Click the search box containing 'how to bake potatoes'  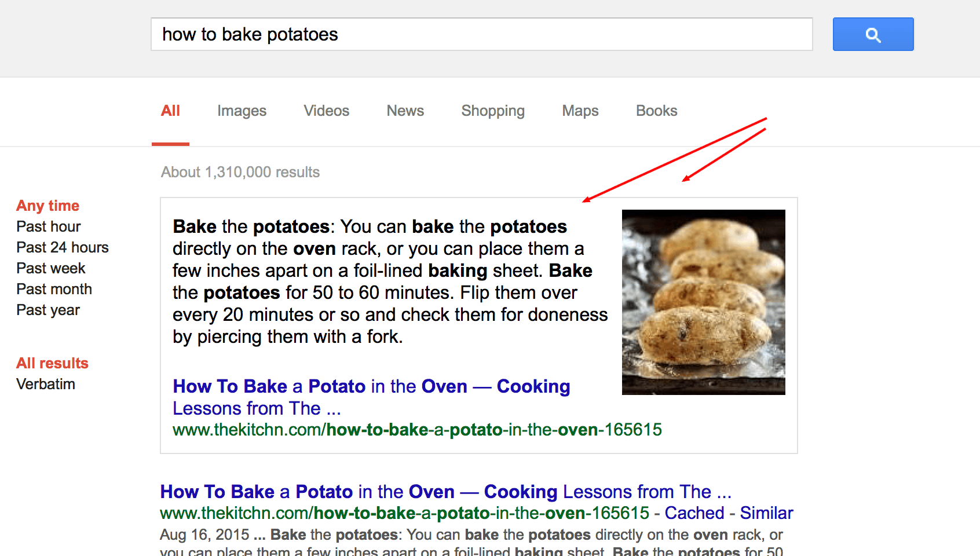tap(481, 35)
